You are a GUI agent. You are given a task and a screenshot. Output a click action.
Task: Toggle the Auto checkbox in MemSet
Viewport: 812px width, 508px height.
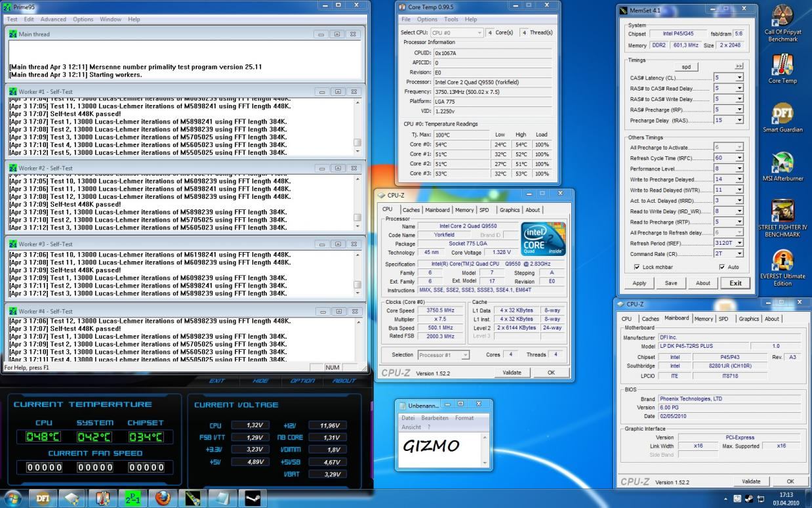click(722, 267)
